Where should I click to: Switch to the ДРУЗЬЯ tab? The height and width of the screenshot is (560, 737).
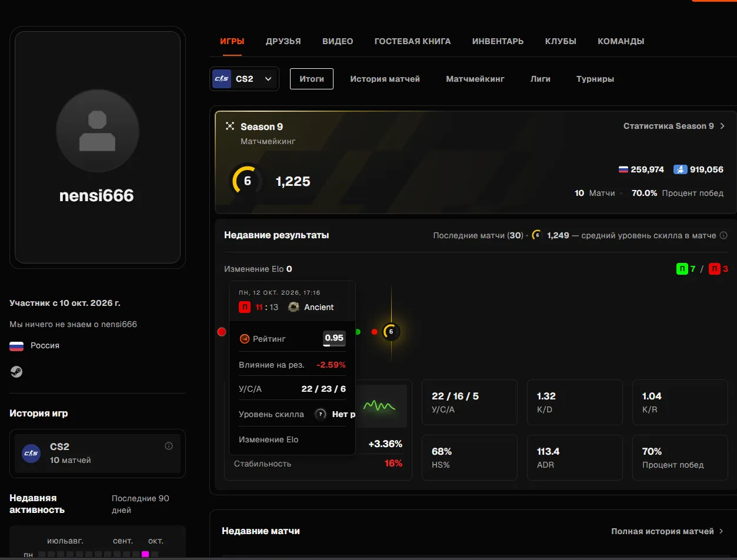[283, 41]
